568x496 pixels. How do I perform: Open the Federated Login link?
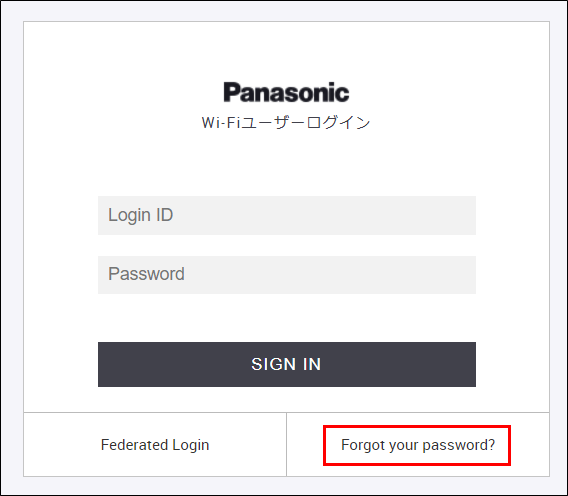pos(155,445)
